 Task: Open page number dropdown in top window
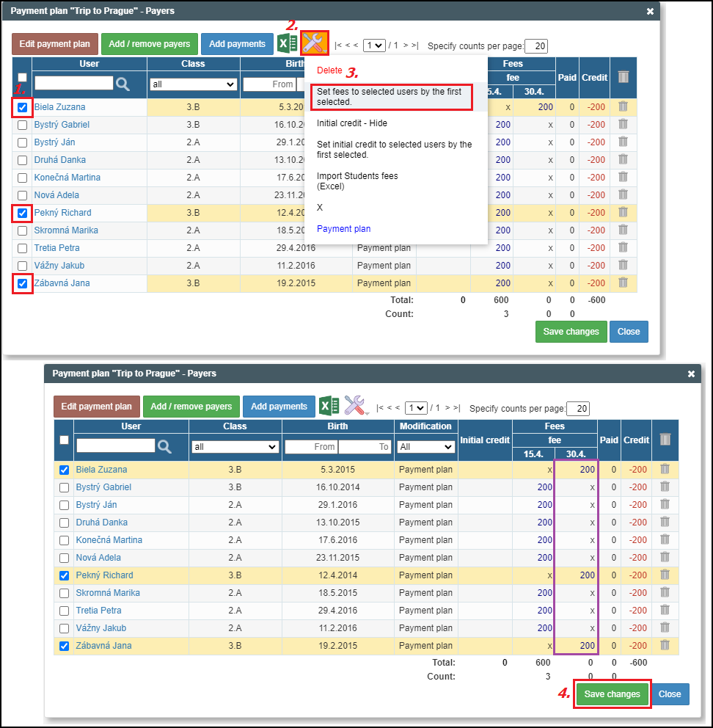tap(374, 45)
